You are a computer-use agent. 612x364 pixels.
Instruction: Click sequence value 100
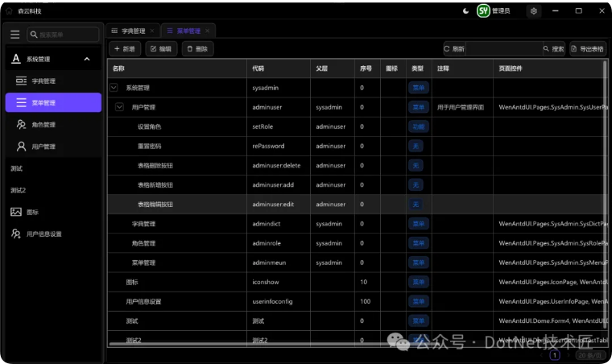click(366, 301)
